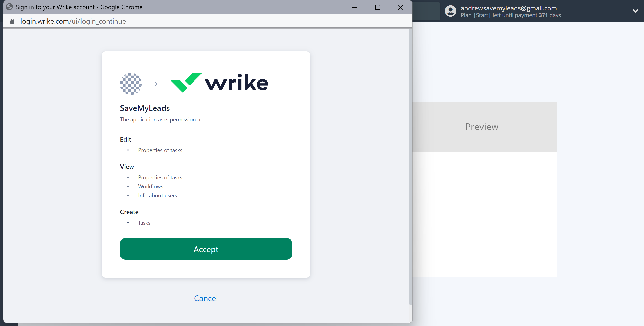
Task: Click 'Properties of tasks' under View
Action: 160,177
